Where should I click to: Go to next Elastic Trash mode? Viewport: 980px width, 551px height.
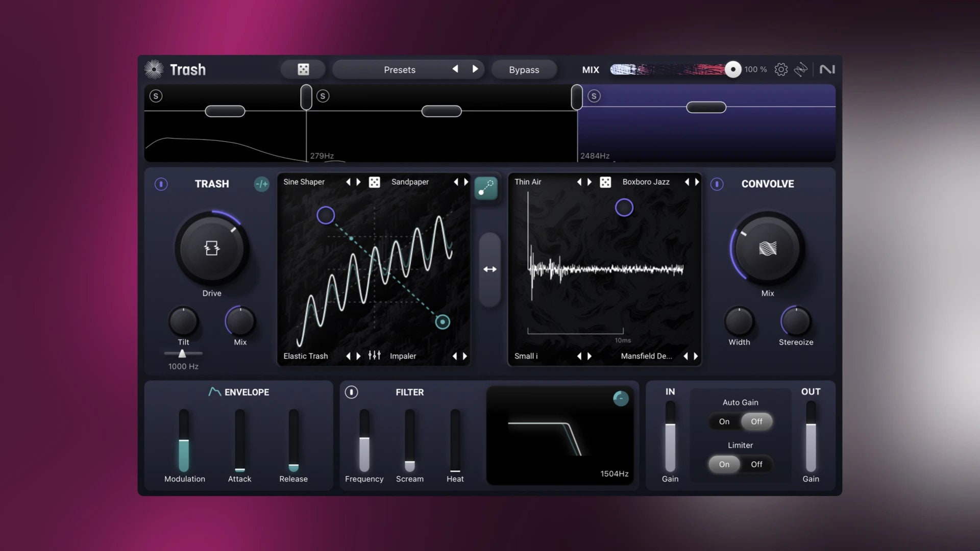click(358, 356)
